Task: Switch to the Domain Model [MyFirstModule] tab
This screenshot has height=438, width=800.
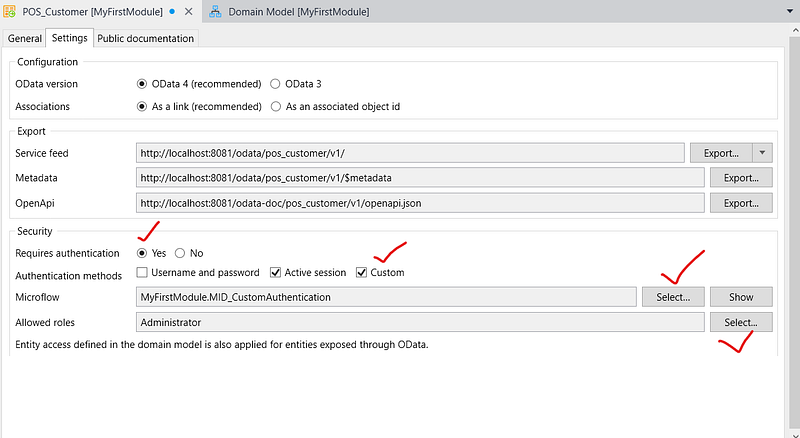Action: click(298, 11)
